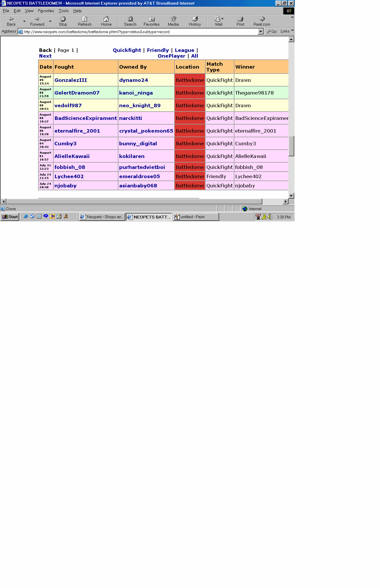Screen dimensions: 380x588
Task: Show browsing History pane
Action: (x=195, y=21)
